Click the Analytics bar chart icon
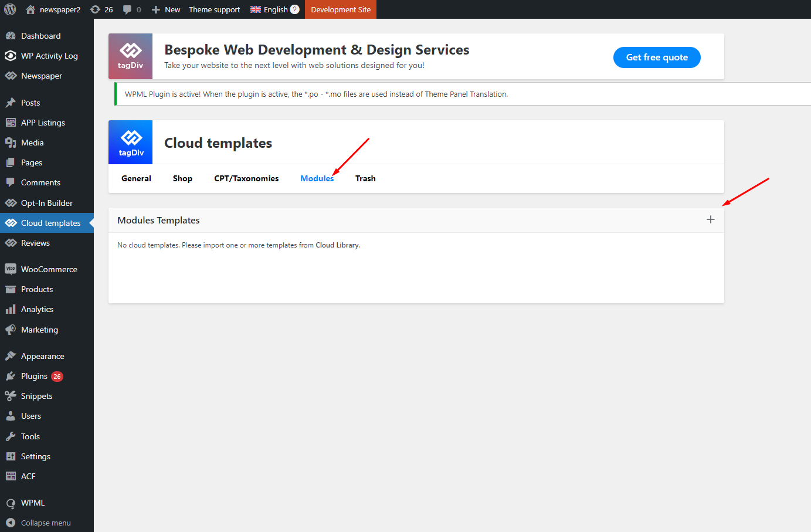This screenshot has width=811, height=532. pos(11,309)
